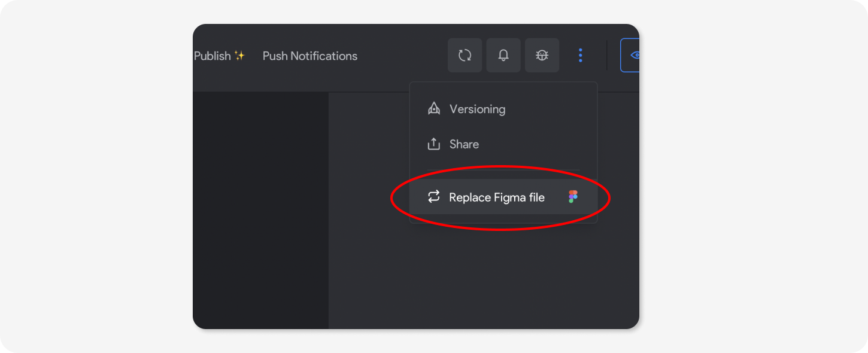Click the swap arrows icon beside Replace
The image size is (868, 353).
(x=434, y=197)
